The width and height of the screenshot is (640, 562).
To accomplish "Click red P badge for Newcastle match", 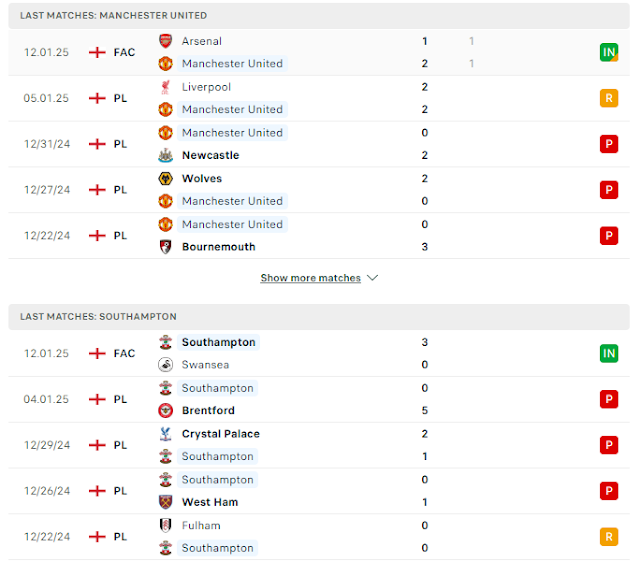I will [x=609, y=144].
